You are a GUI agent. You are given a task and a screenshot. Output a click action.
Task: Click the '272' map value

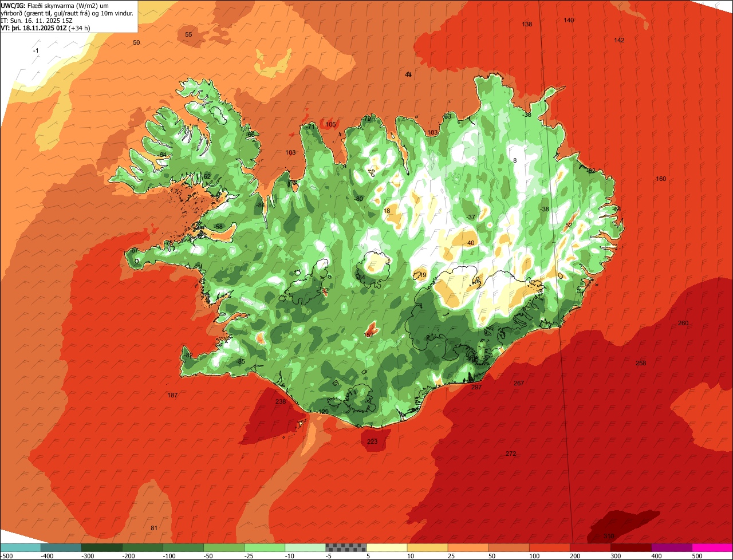pyautogui.click(x=511, y=453)
